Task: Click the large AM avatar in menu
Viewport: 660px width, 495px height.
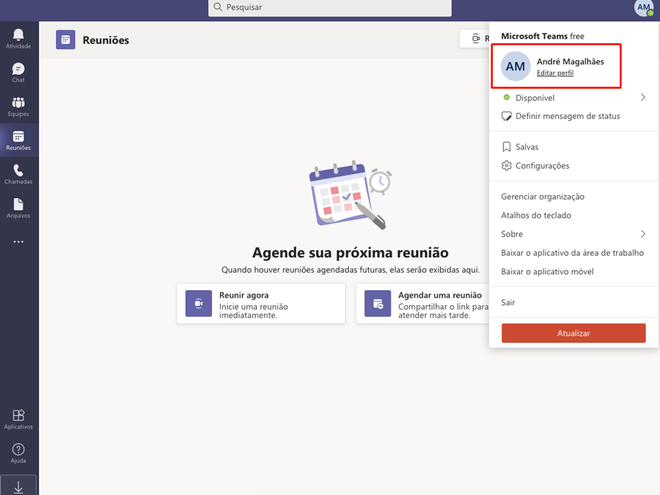Action: pos(515,66)
